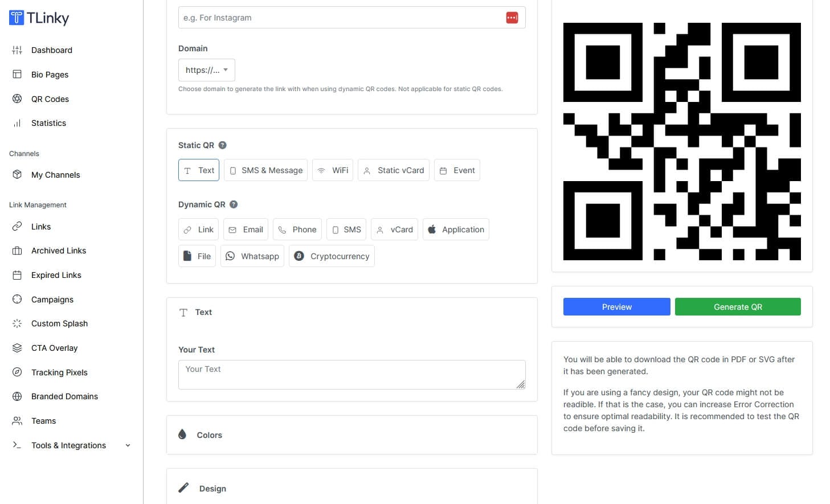Click the Static QR help icon
The image size is (830, 504).
coord(223,145)
